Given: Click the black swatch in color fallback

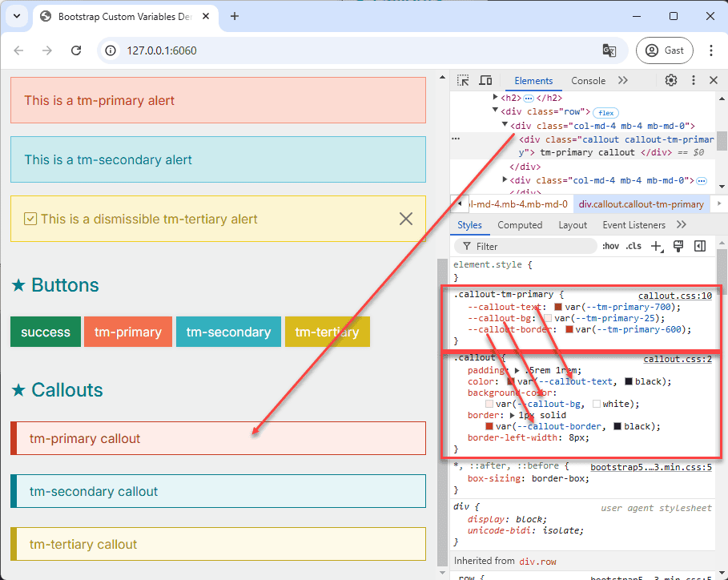Looking at the screenshot, I should coord(628,381).
